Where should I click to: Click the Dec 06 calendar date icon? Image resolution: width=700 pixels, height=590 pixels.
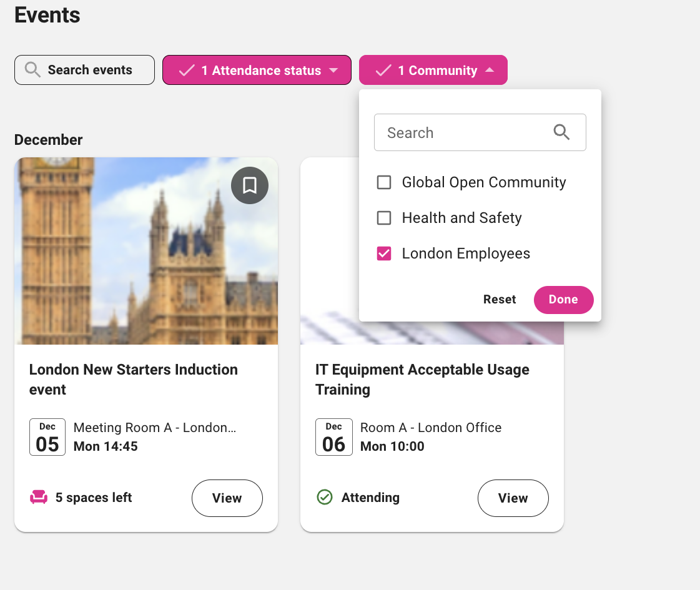333,437
